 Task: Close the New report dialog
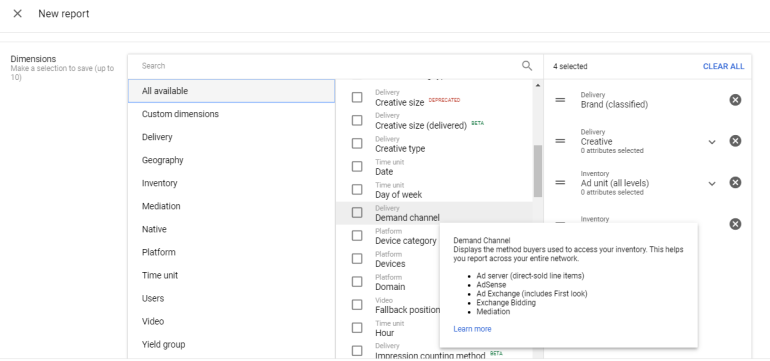pos(17,14)
